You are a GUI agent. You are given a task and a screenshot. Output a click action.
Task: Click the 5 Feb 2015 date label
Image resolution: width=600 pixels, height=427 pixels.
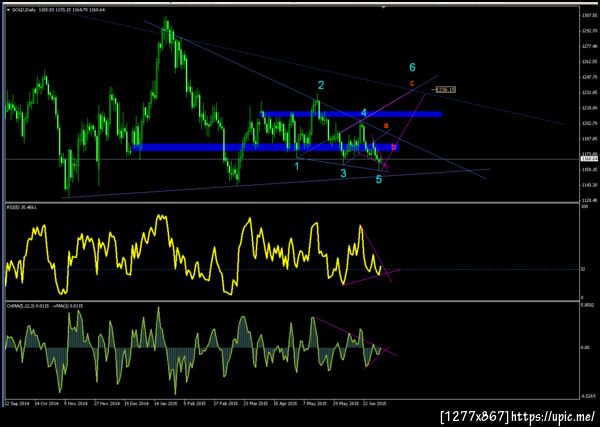click(196, 403)
